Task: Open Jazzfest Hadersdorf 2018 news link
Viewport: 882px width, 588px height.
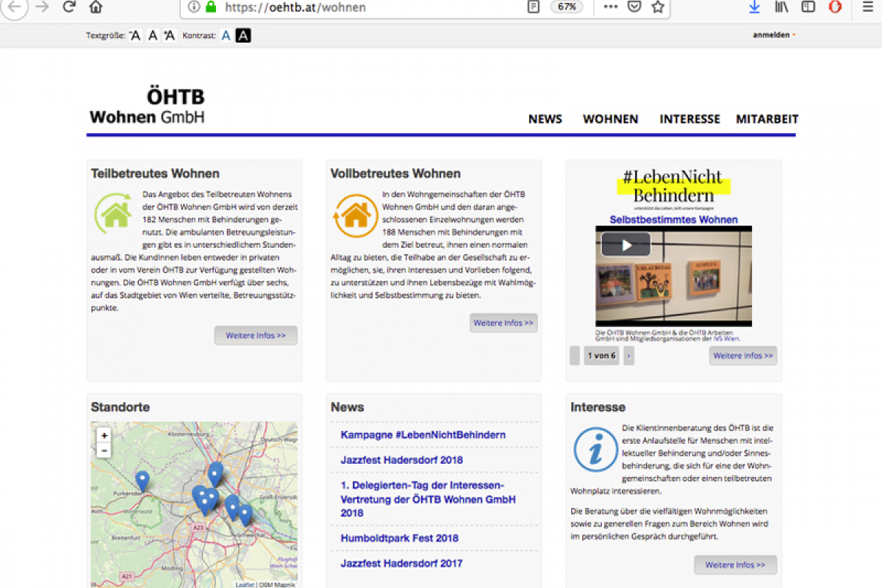Action: click(x=402, y=460)
